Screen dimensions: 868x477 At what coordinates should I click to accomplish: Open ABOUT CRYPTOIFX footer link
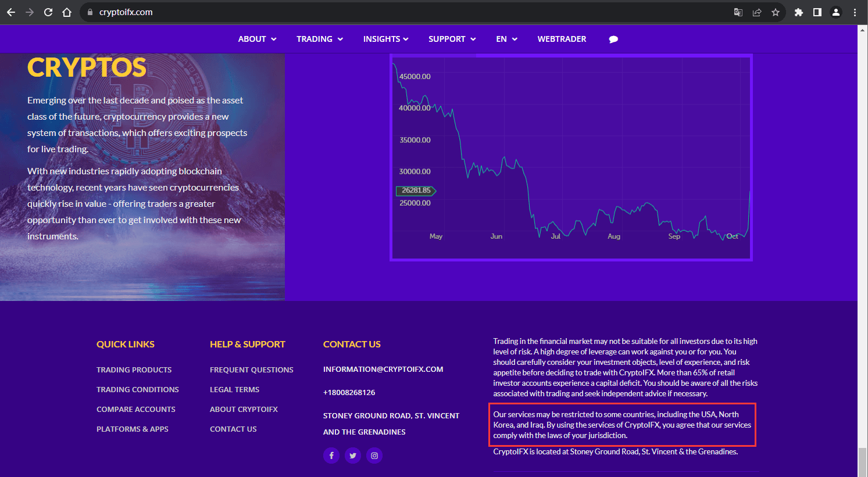tap(244, 409)
